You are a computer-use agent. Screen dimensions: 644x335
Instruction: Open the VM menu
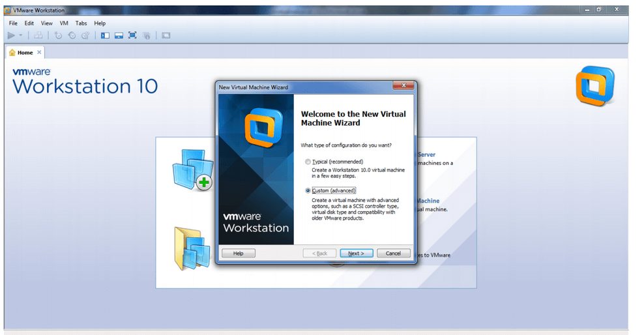64,23
